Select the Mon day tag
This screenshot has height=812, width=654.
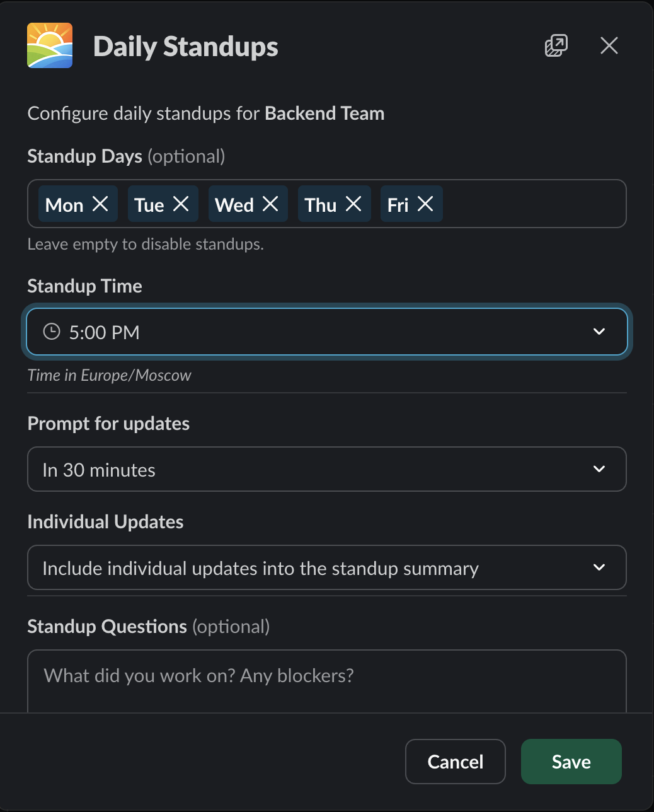coord(64,205)
